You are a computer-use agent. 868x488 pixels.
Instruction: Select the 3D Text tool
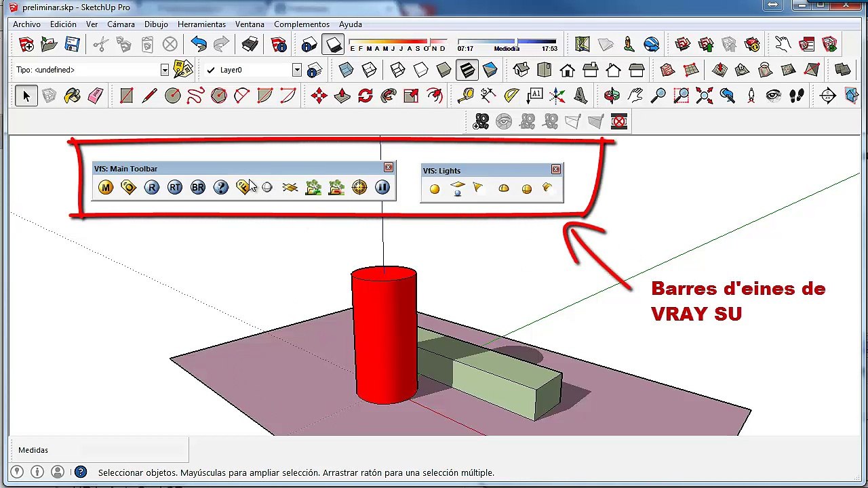coord(580,96)
